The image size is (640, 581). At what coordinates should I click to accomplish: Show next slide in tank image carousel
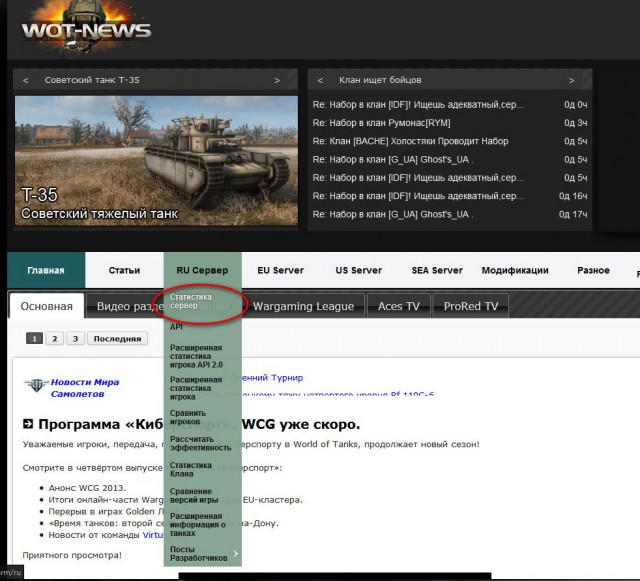[277, 80]
